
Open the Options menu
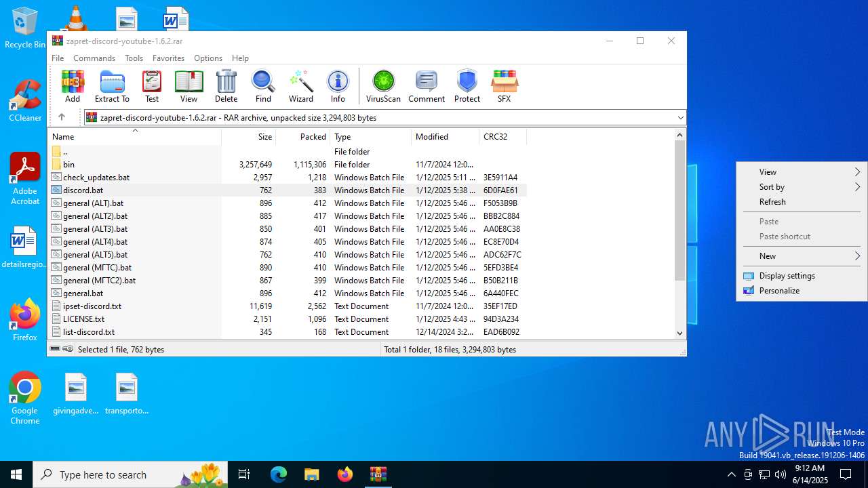[x=208, y=58]
